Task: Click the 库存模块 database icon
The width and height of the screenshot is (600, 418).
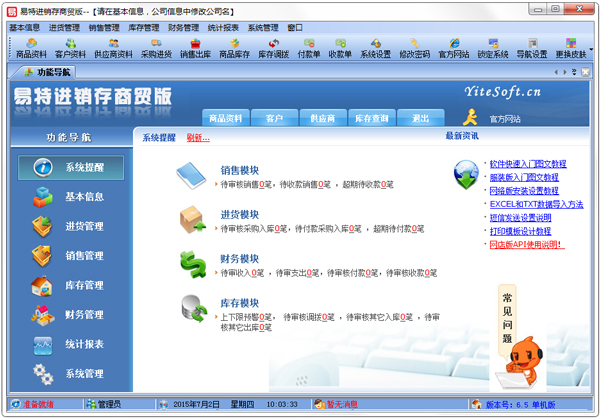Action: tap(194, 309)
